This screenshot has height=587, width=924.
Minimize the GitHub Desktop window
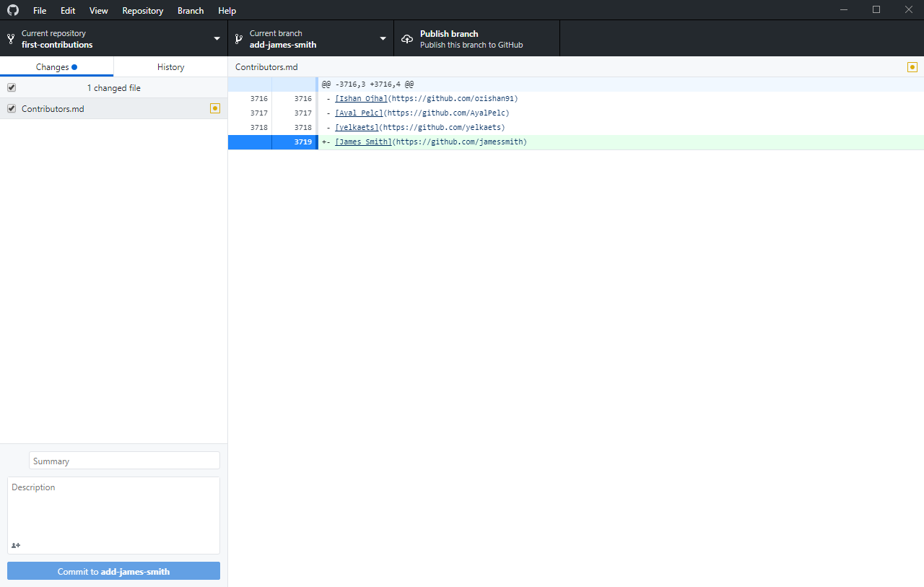(x=843, y=10)
